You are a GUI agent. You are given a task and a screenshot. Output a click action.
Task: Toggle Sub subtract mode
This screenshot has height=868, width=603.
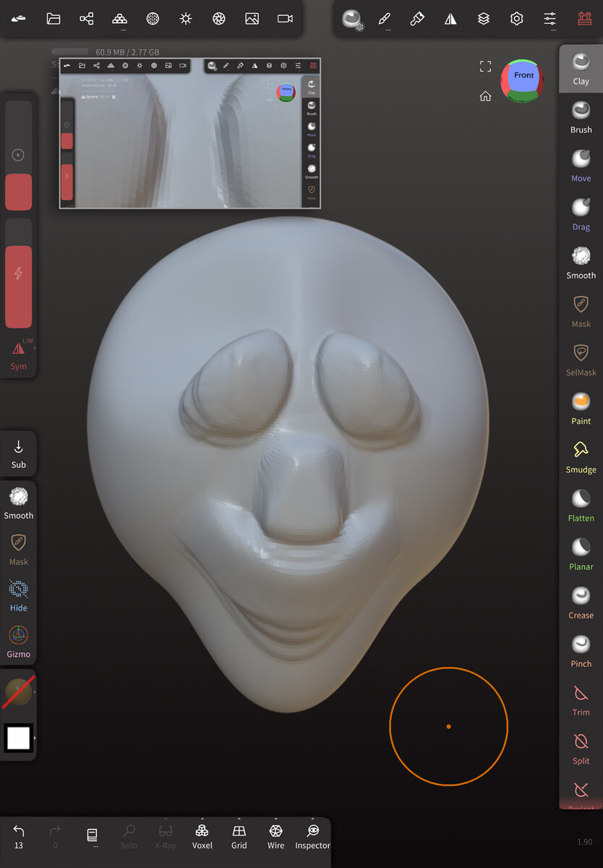[x=19, y=454]
